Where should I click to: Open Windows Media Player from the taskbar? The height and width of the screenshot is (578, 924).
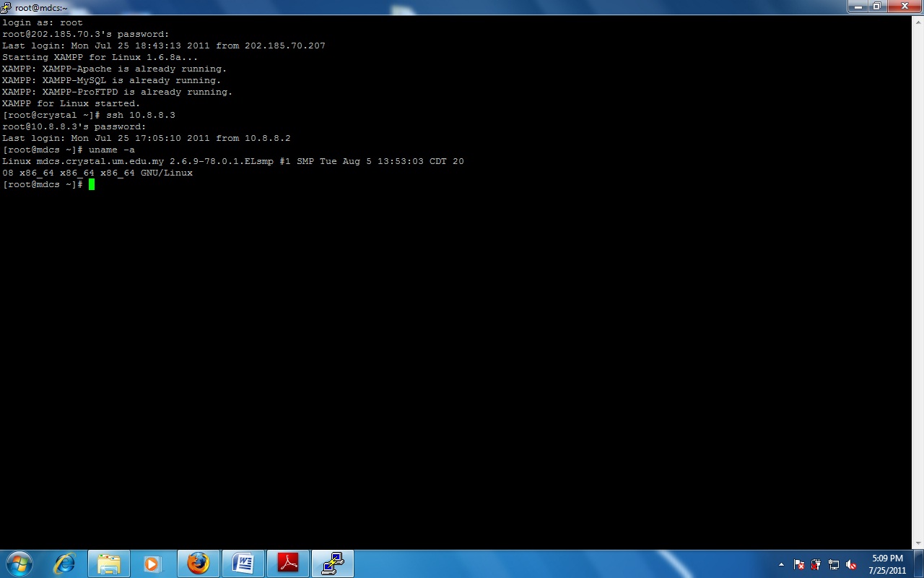[x=153, y=564]
